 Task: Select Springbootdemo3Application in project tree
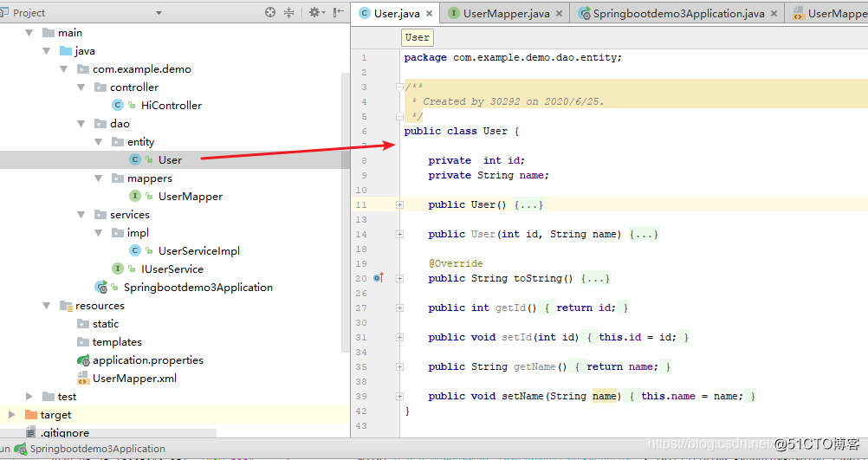tap(198, 288)
